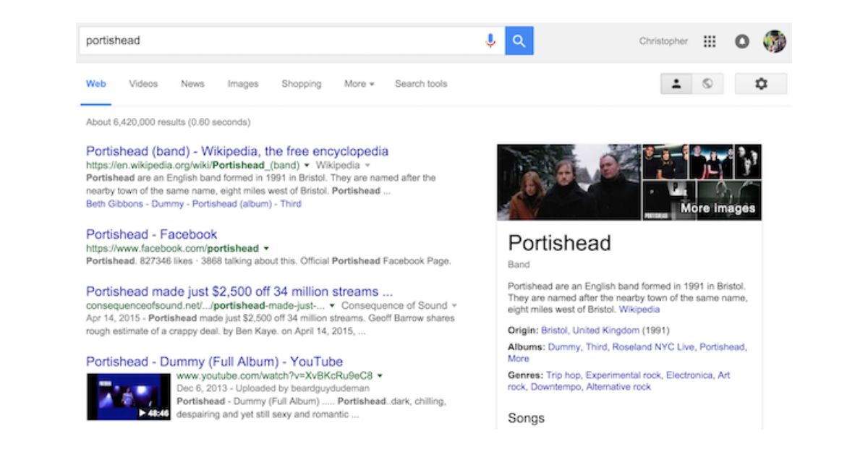
Task: Open Search tools
Action: 421,84
